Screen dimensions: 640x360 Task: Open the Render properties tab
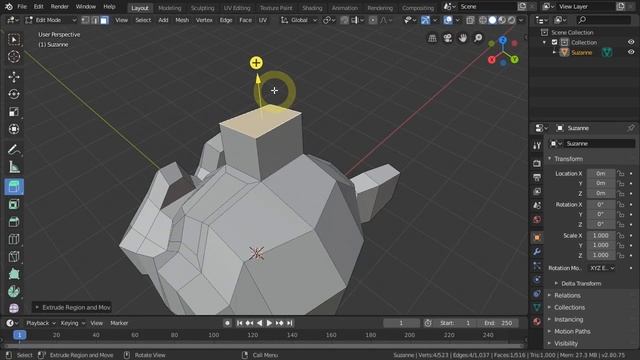click(x=537, y=163)
